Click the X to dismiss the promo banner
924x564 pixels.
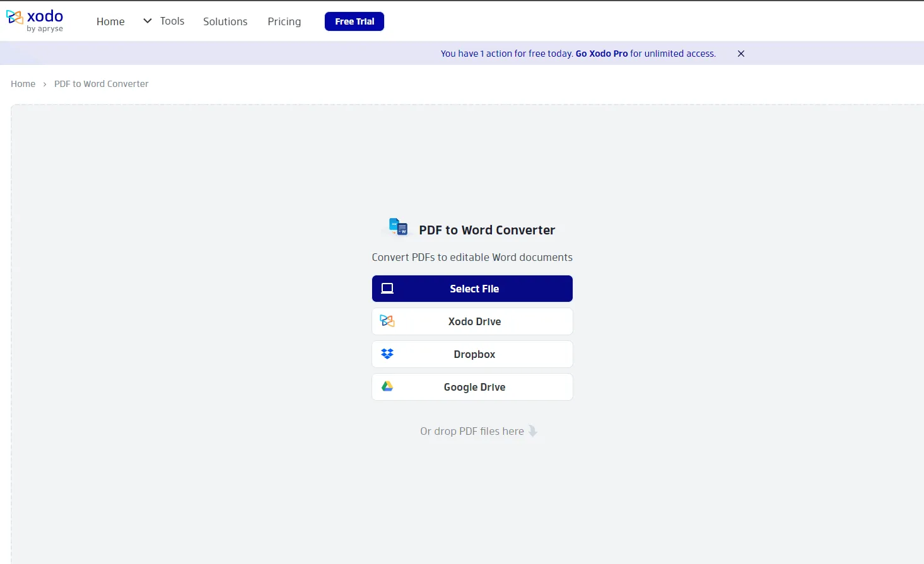tap(740, 54)
